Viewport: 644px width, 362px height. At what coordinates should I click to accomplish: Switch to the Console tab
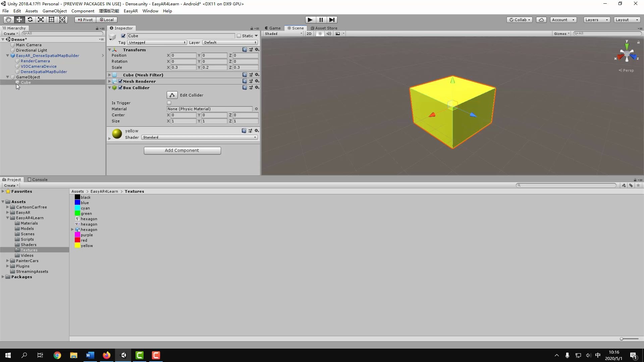(38, 180)
